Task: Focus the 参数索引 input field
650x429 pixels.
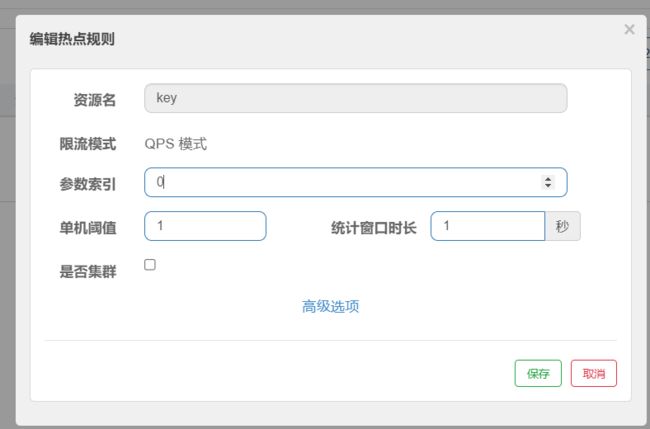Action: click(x=355, y=182)
